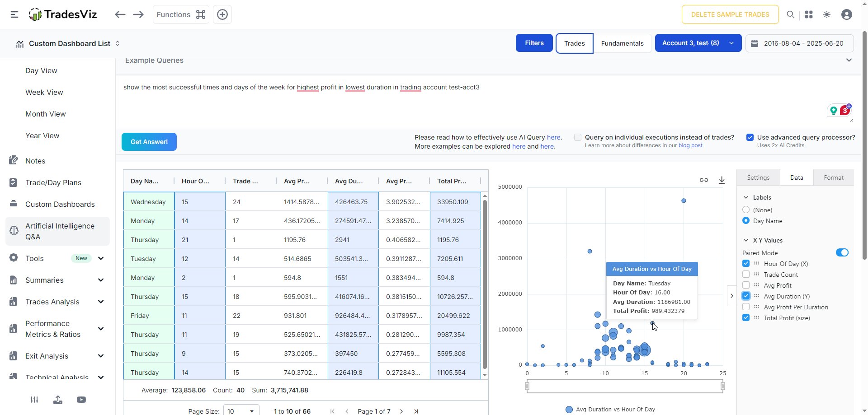This screenshot has height=415, width=868.
Task: Open the search magnifier icon
Action: point(790,14)
